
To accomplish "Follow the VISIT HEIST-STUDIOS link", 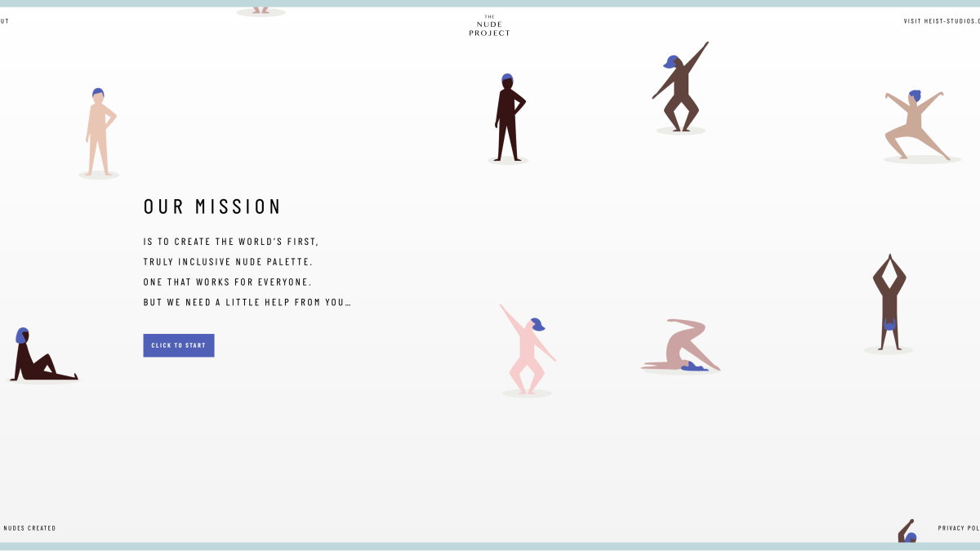I will [x=942, y=21].
